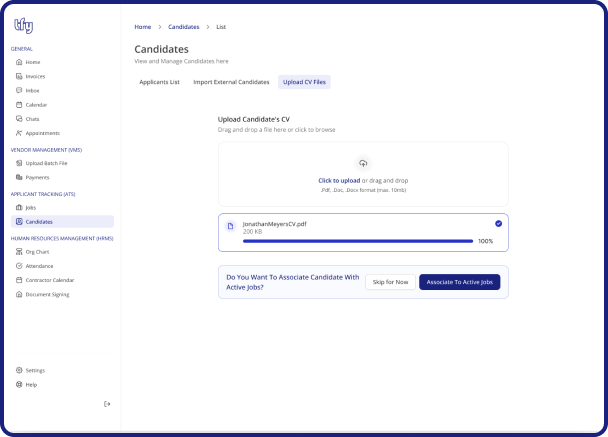Click the Invoices sidebar icon
This screenshot has height=437, width=608.
tap(19, 76)
